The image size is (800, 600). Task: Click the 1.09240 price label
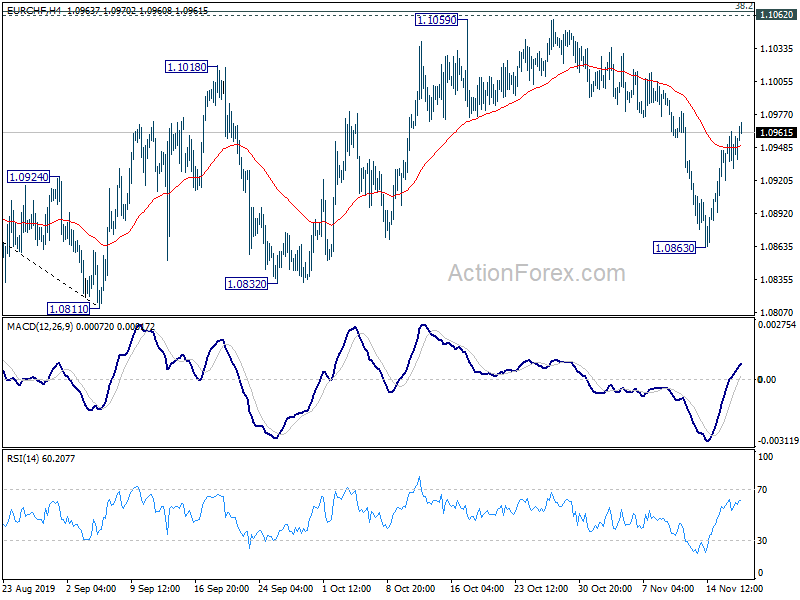(29, 177)
